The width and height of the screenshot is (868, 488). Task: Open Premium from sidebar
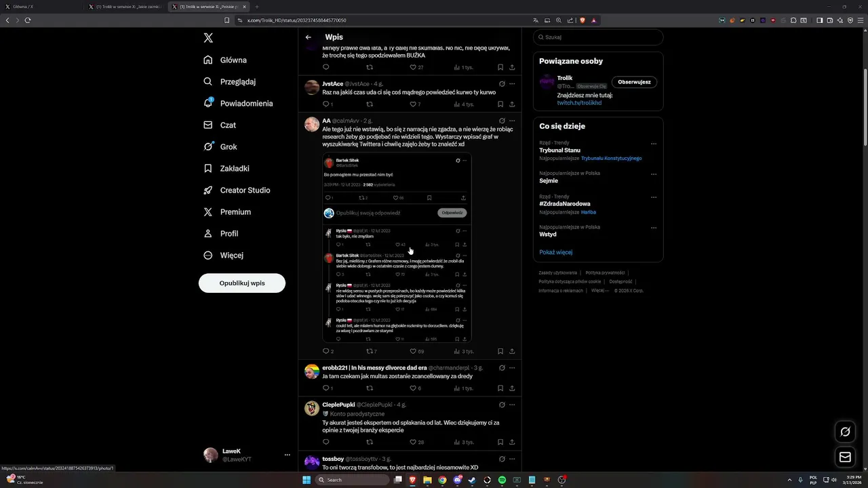point(227,211)
